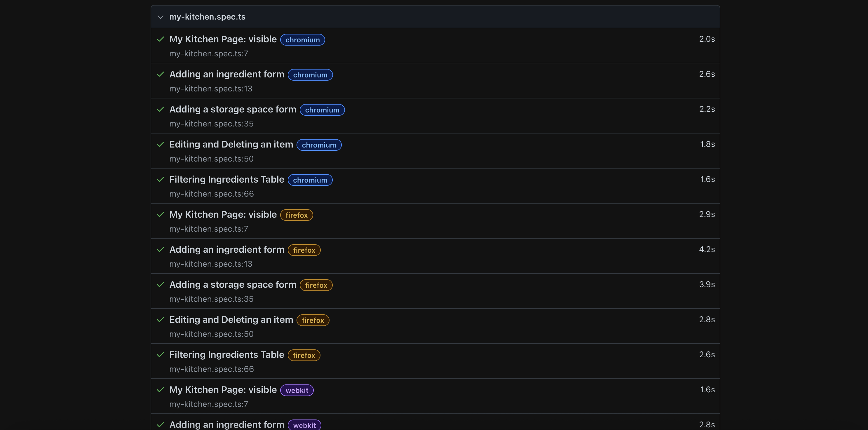868x430 pixels.
Task: Open firefox 'Adding an ingredient form' test
Action: pos(226,249)
